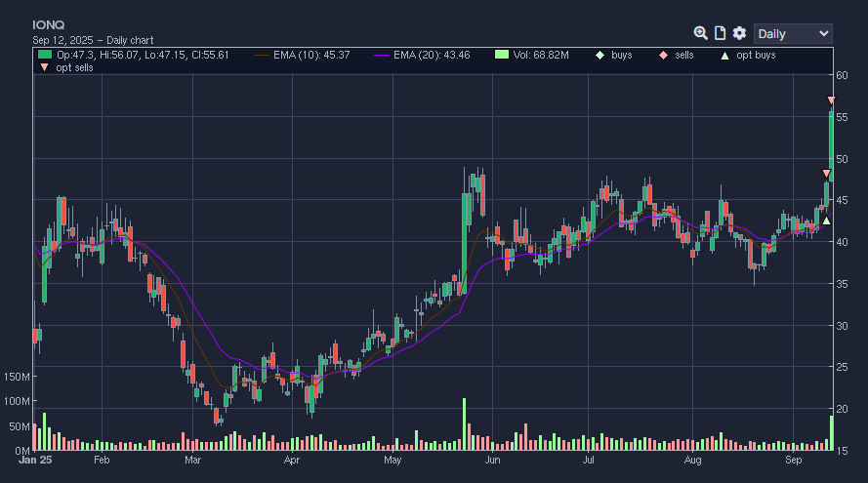868x483 pixels.
Task: Click the 'Sep 12, 2025 – Daily chart' subtitle
Action: coord(93,40)
